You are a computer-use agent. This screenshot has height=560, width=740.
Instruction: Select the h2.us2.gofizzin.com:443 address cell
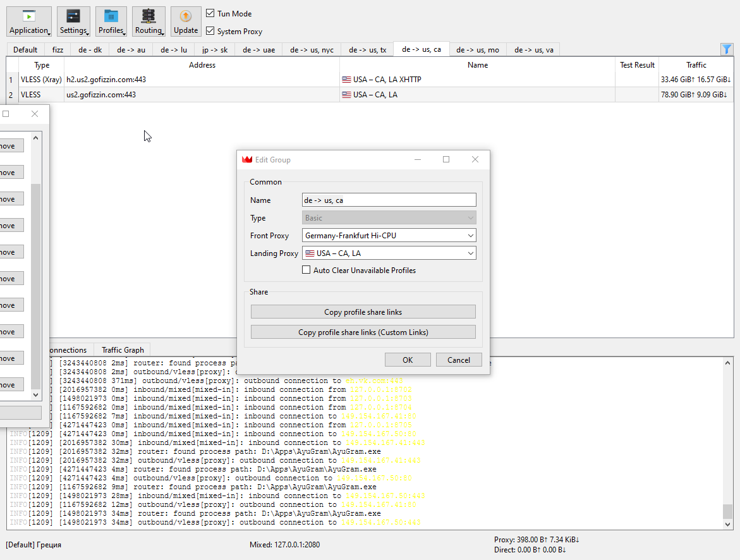coord(202,80)
